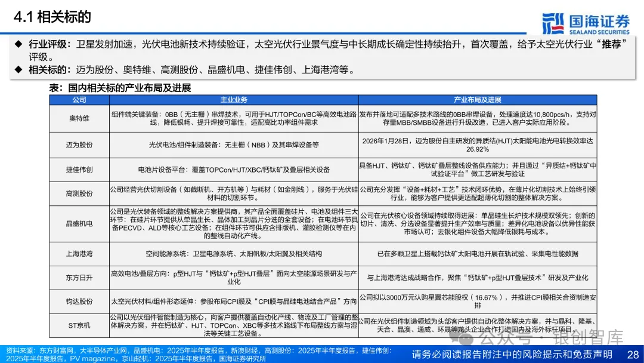Click the 上海港湾 progress cell on 在轨试验
The height and width of the screenshot is (363, 644).
click(x=478, y=254)
